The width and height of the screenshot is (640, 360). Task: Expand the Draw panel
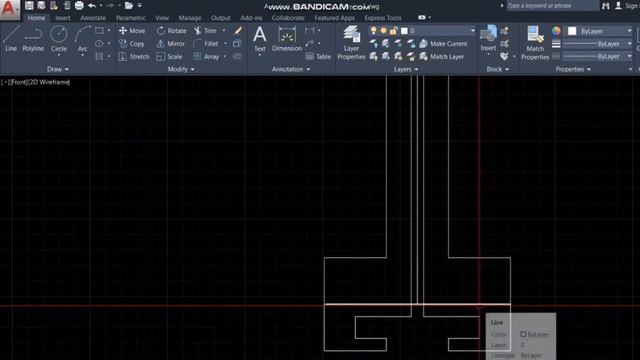point(58,69)
